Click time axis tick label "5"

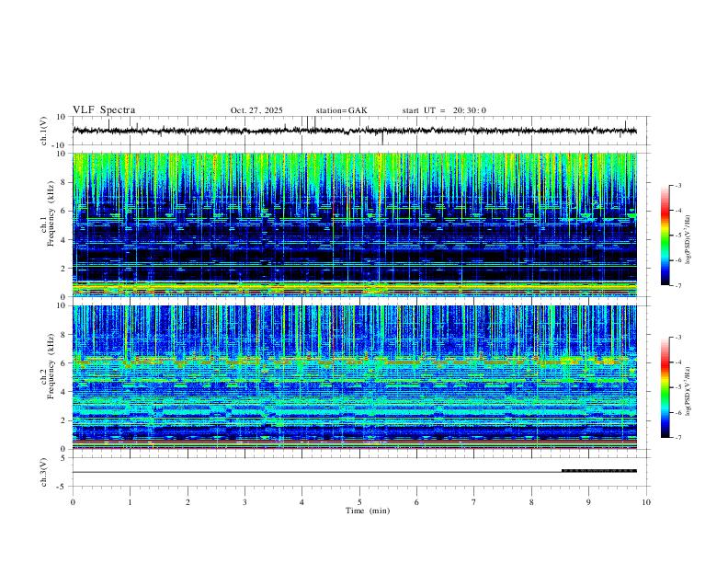[359, 502]
